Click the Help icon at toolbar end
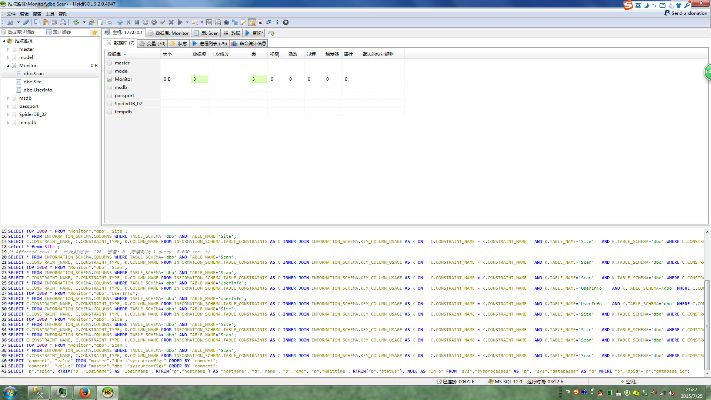Screen dimensions: 711x400 tap(286, 20)
